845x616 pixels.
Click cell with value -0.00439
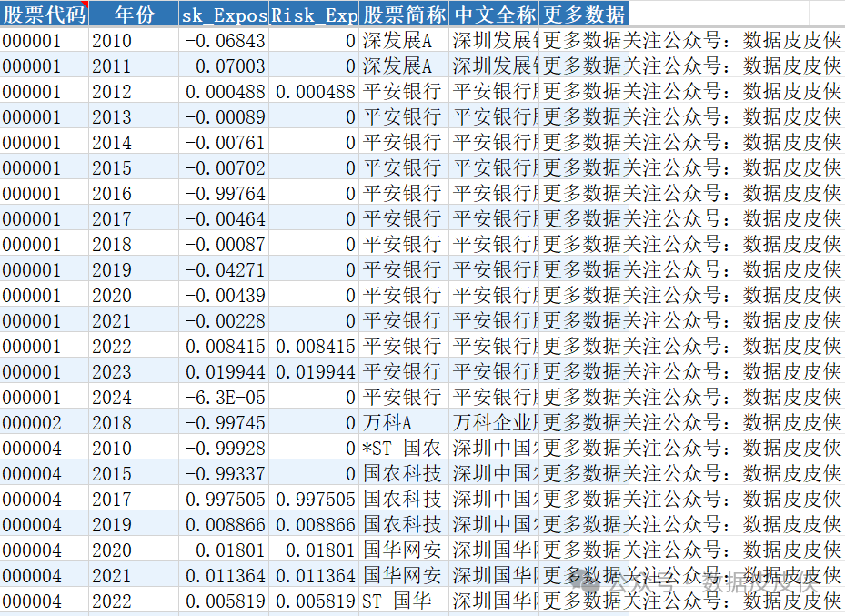tap(224, 296)
